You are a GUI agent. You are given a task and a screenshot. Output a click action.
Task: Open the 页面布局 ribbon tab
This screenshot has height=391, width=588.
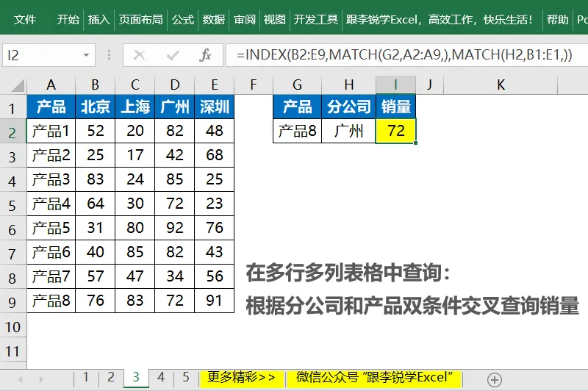click(x=141, y=19)
